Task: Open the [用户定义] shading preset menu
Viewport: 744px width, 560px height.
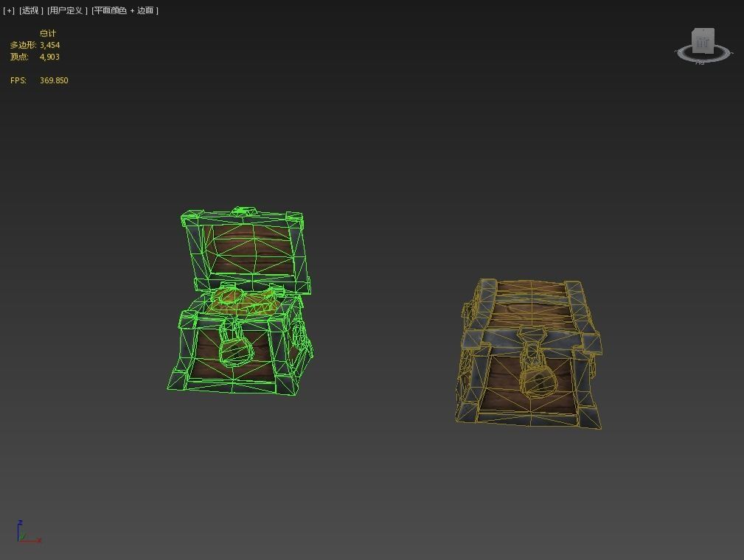Action: [x=67, y=10]
